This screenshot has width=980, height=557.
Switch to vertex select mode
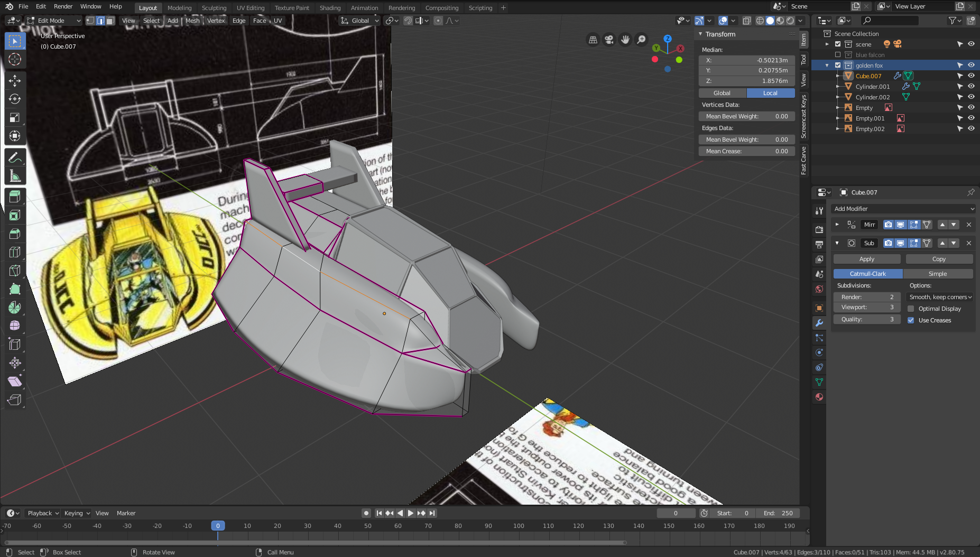90,21
